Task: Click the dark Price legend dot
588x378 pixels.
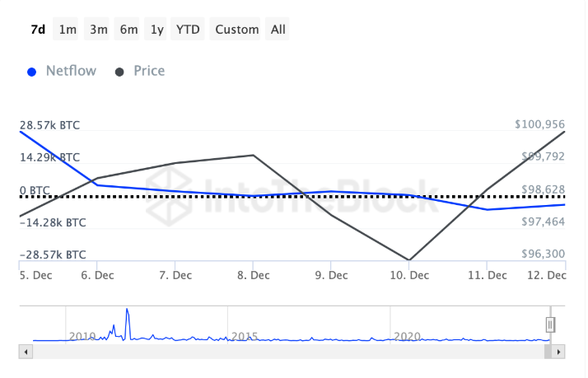Action: pyautogui.click(x=119, y=72)
